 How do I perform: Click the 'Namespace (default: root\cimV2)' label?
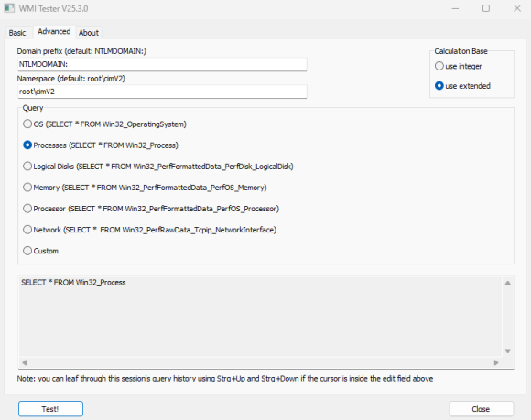pyautogui.click(x=71, y=79)
